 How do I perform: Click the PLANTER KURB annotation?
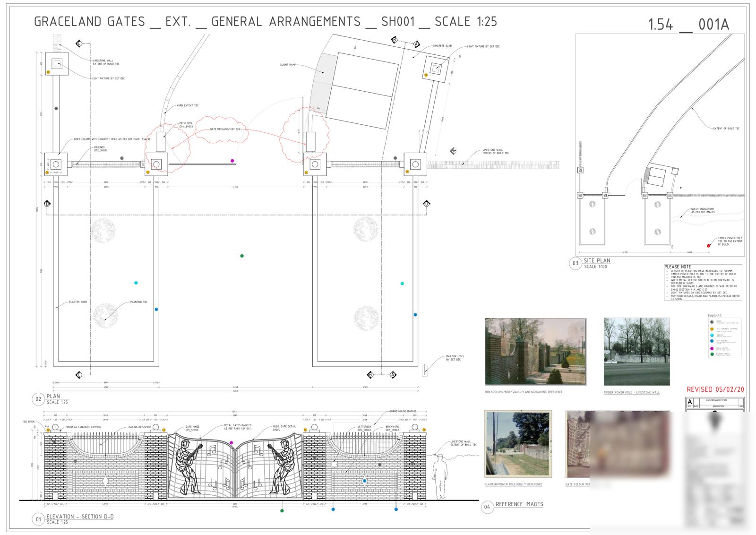(x=78, y=302)
